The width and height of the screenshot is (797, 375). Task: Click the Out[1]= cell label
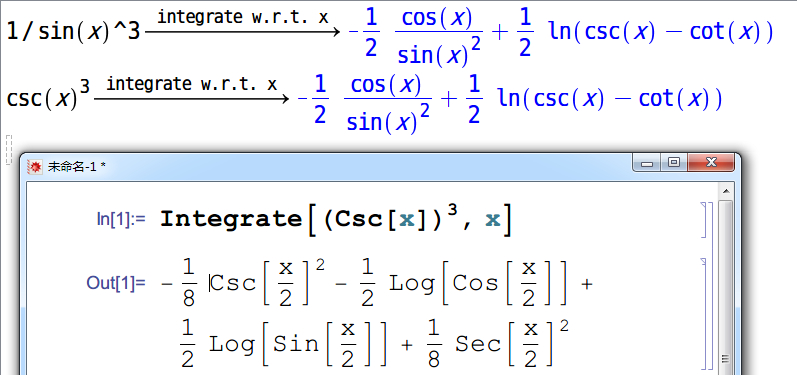(x=116, y=283)
